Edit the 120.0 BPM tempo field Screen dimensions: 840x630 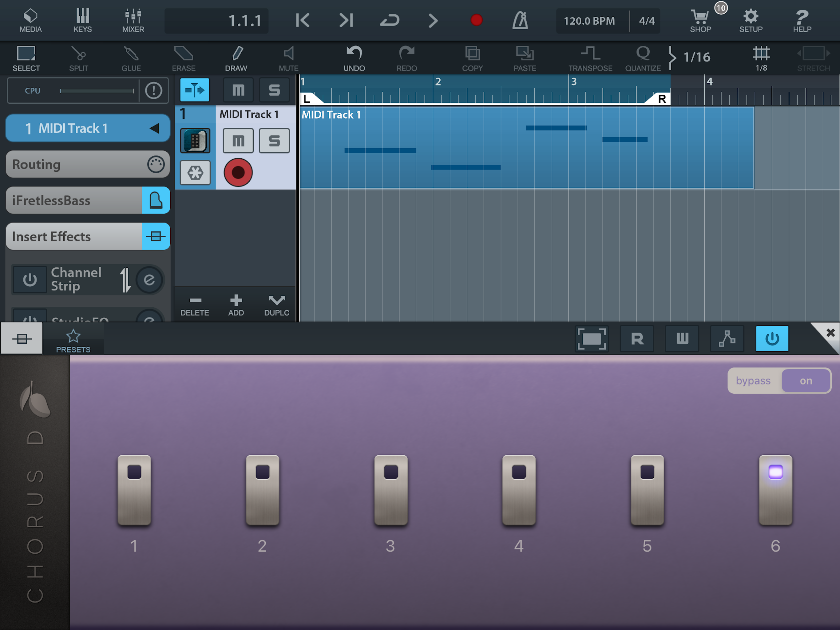pyautogui.click(x=589, y=21)
